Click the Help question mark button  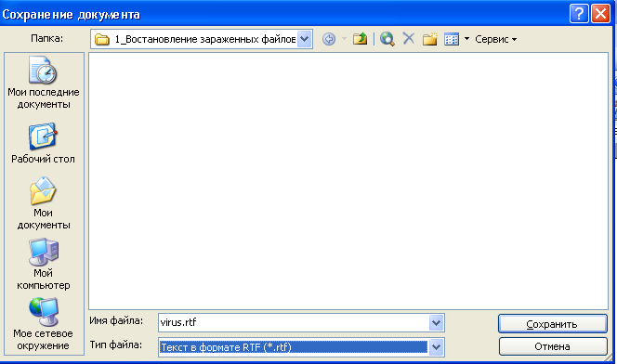[x=579, y=14]
